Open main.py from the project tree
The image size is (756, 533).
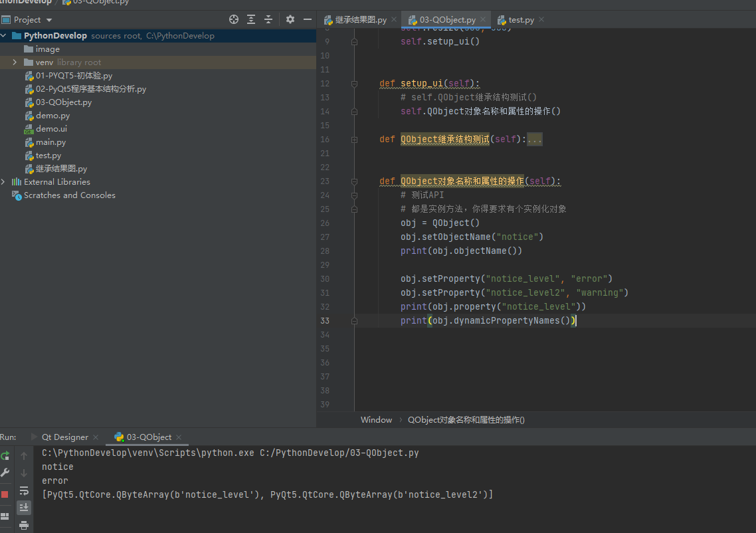(x=50, y=142)
